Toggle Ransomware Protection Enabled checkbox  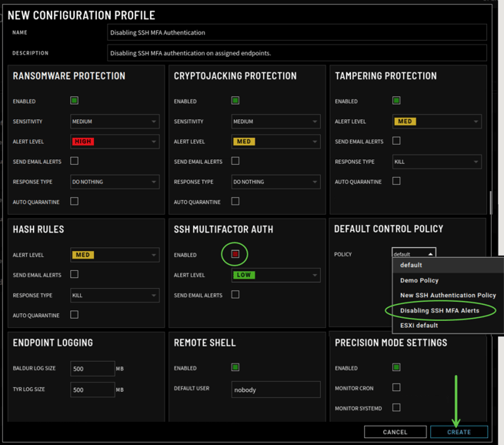[x=74, y=101]
